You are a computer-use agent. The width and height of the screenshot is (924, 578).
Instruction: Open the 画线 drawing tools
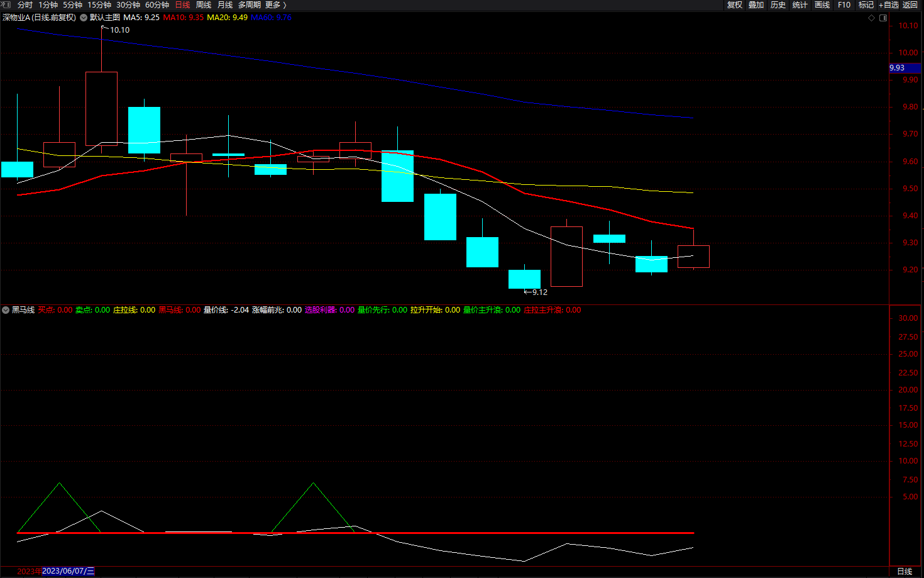point(822,5)
